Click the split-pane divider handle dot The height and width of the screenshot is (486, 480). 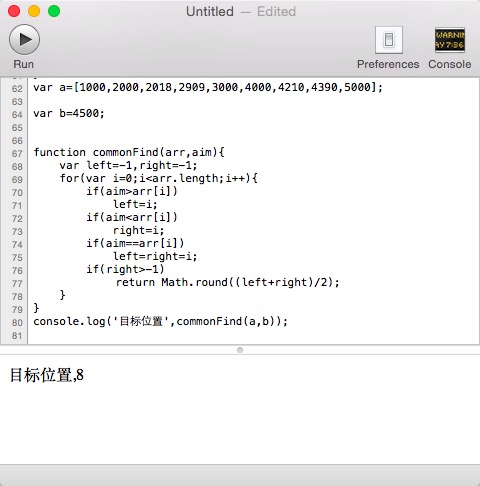click(240, 350)
